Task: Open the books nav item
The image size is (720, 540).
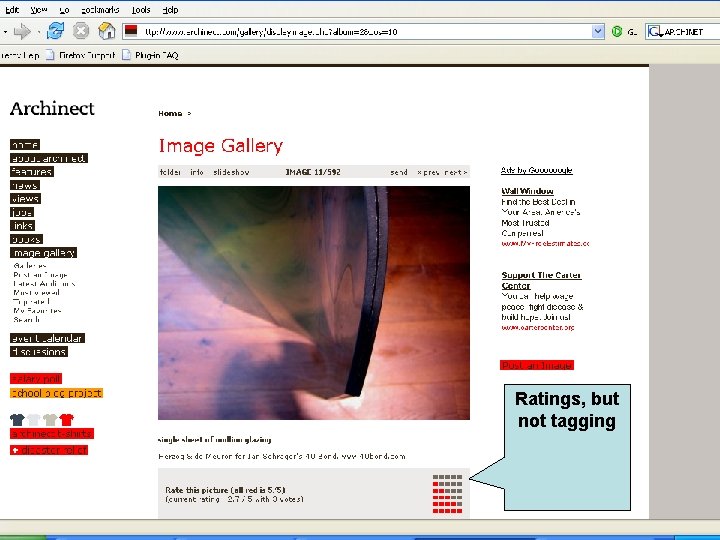Action: (26, 239)
